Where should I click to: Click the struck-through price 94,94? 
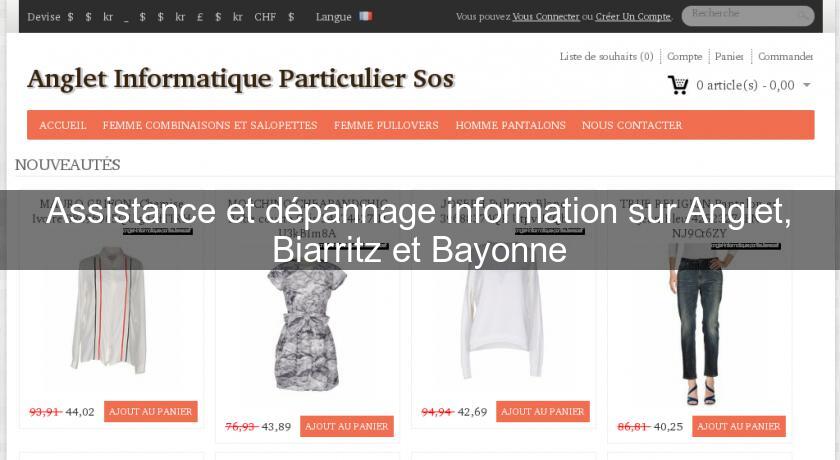(x=437, y=412)
